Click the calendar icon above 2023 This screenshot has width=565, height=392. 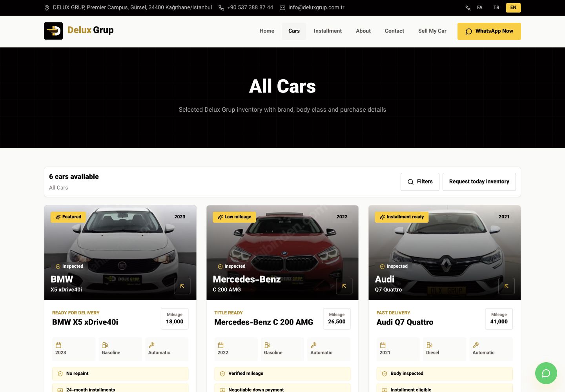point(58,345)
